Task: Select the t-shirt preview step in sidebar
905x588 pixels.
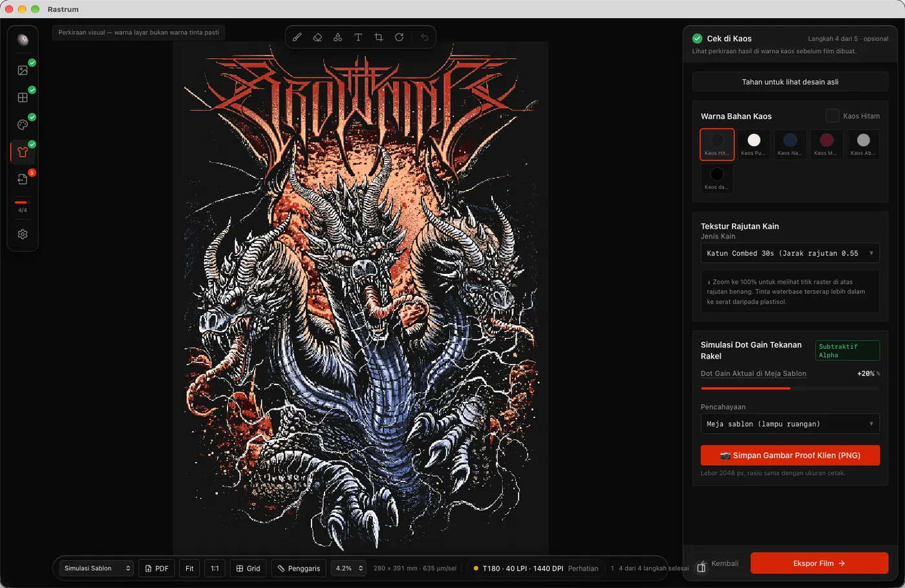Action: click(x=23, y=152)
